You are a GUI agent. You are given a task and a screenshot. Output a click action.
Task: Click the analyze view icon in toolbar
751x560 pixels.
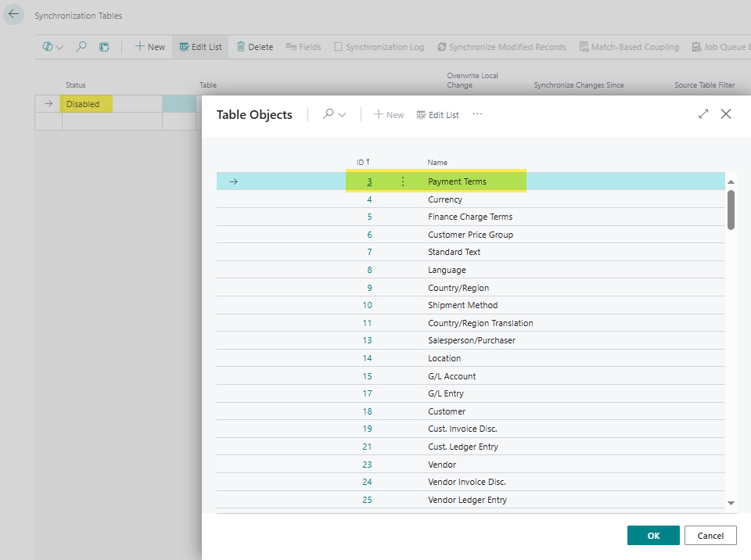click(x=104, y=47)
